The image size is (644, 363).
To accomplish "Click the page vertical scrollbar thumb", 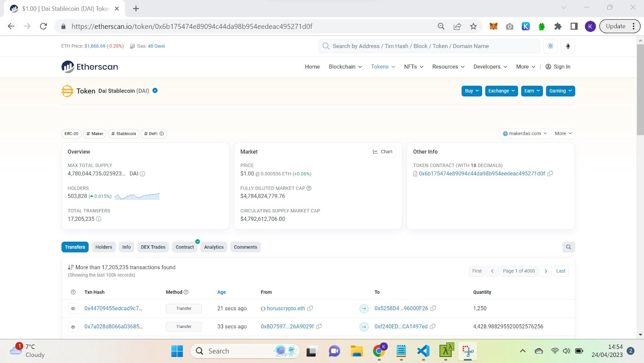I will (640, 89).
